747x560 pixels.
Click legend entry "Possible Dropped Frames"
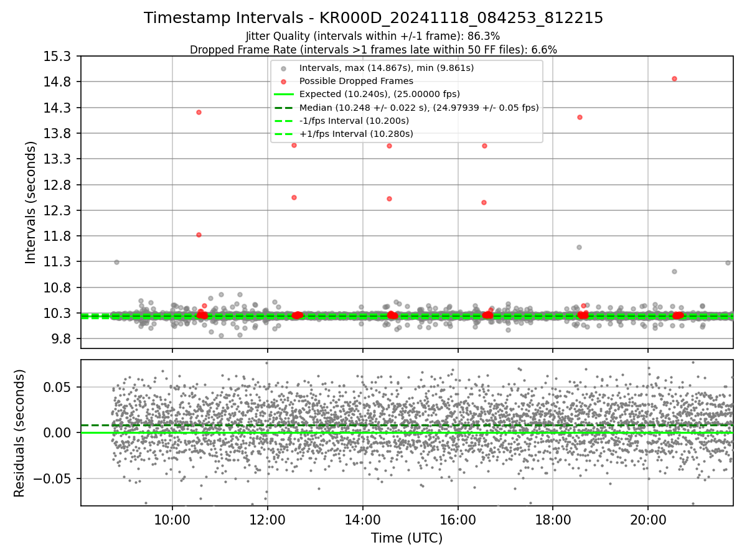[x=356, y=81]
